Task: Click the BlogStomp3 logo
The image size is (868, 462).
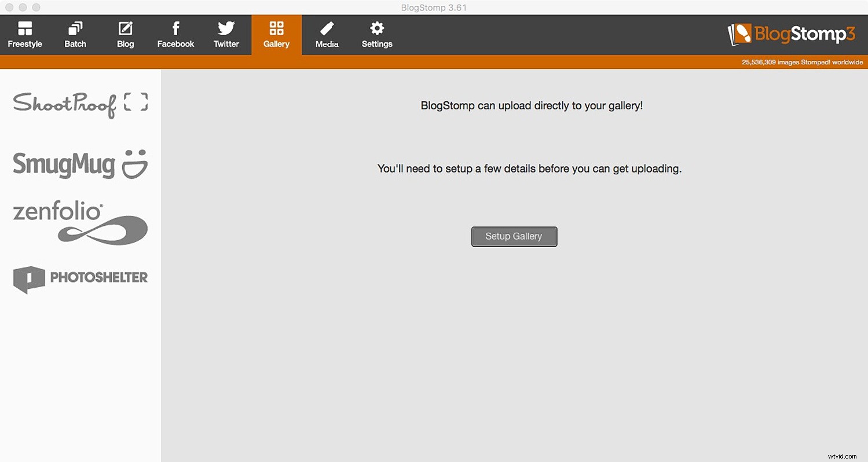Action: [x=792, y=34]
